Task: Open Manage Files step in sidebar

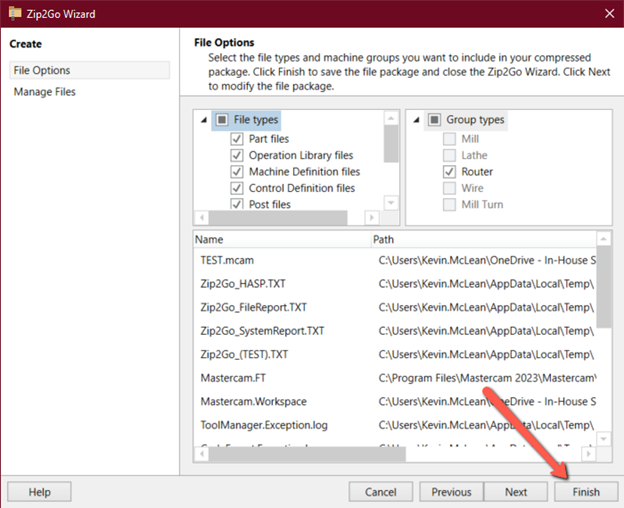Action: click(x=45, y=92)
